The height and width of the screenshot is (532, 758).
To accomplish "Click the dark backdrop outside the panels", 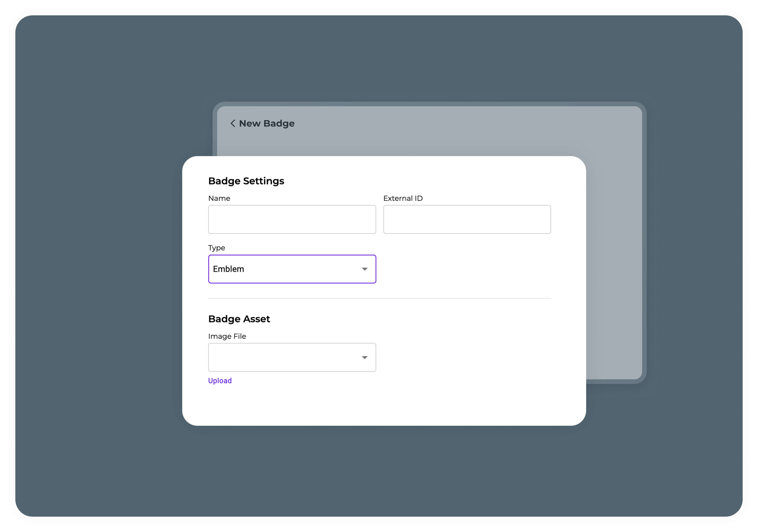I will pyautogui.click(x=99, y=264).
